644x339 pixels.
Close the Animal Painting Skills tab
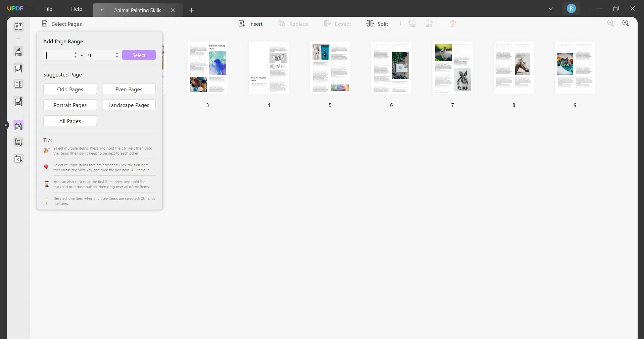pos(173,10)
